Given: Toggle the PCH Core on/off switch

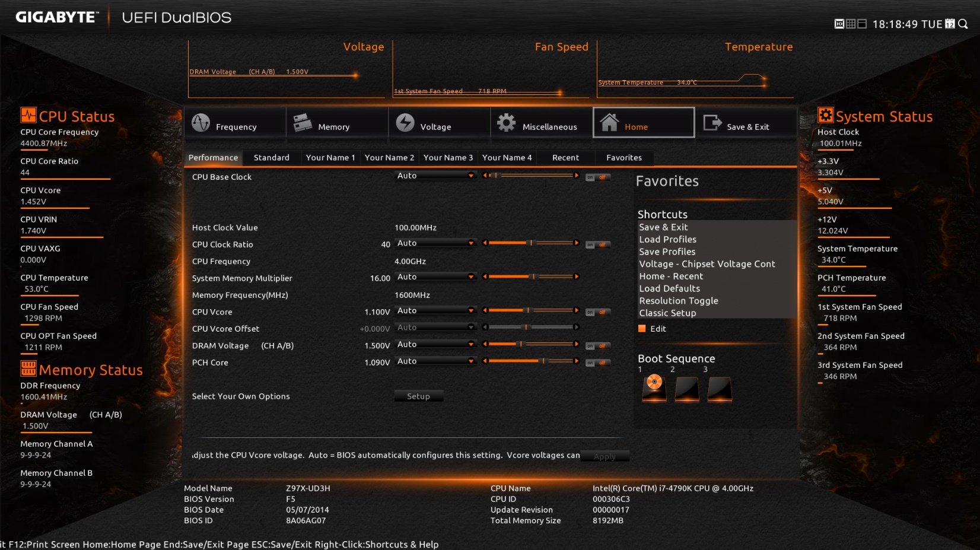Looking at the screenshot, I should (597, 363).
